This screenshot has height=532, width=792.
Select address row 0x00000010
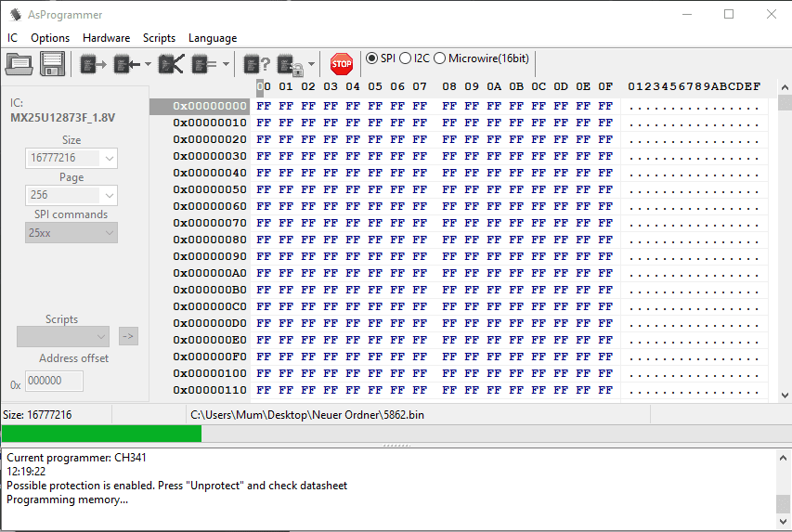pos(210,123)
